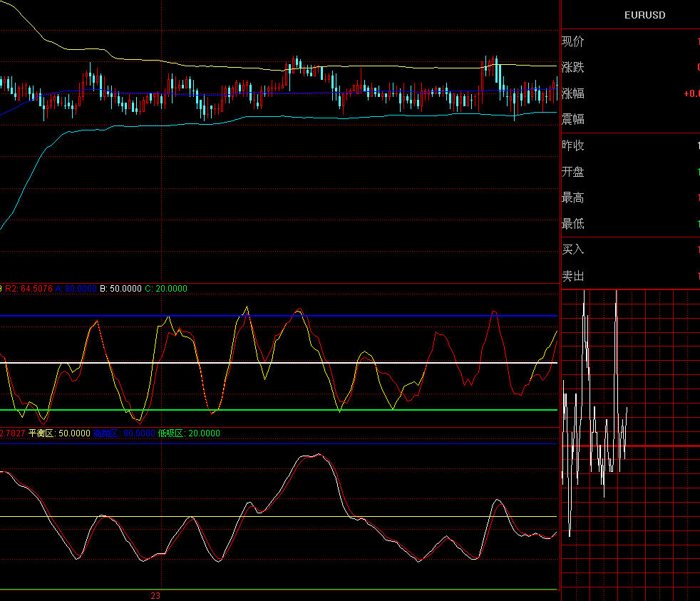
Task: Click the 低吸区: 20.0000 label
Action: click(189, 433)
